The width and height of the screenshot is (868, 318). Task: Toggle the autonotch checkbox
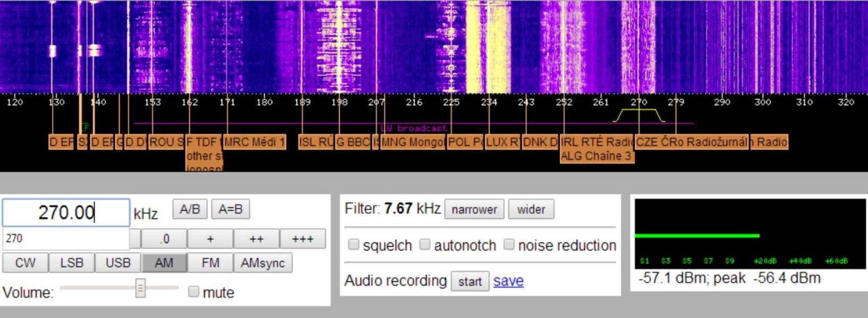pos(425,245)
